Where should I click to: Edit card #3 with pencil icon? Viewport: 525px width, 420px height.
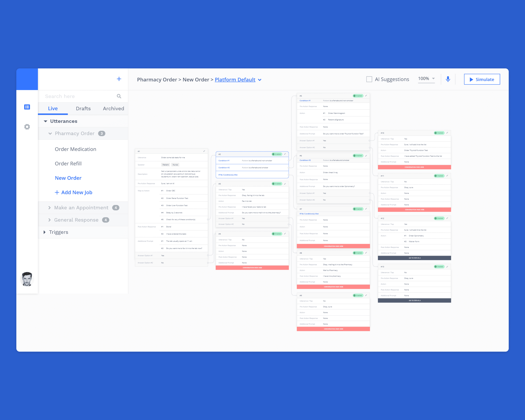(x=285, y=184)
